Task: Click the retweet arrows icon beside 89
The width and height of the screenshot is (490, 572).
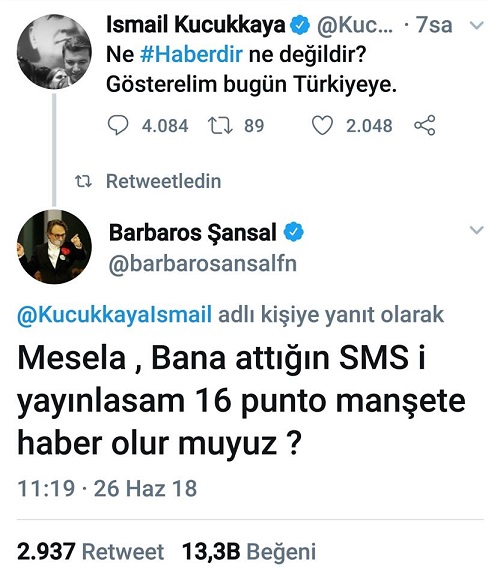Action: pos(220,125)
